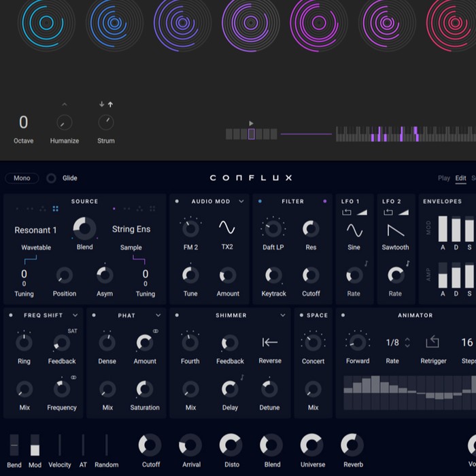The image size is (476, 476).
Task: Toggle LFO 1 rate tempo sync note
Action: click(367, 263)
